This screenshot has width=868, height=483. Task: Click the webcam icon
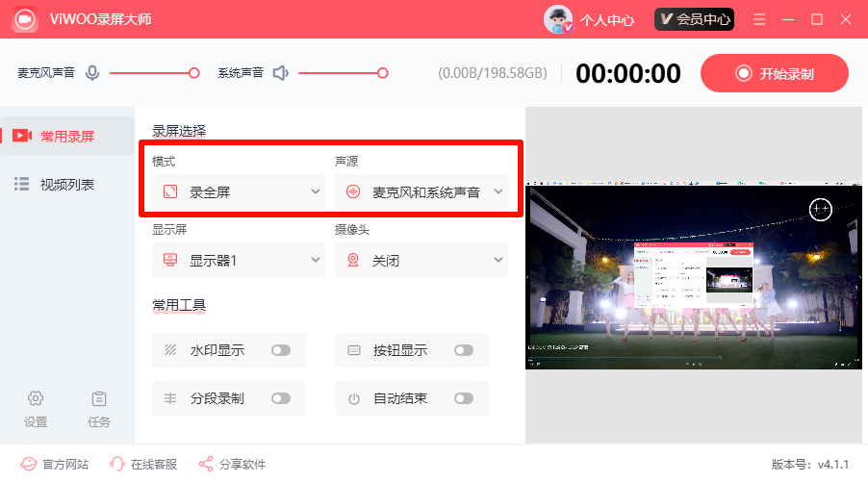click(x=353, y=260)
